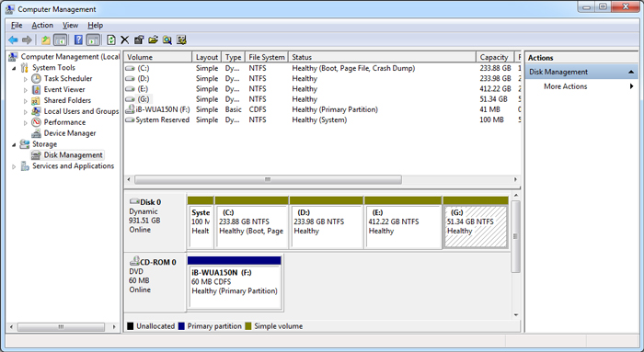The height and width of the screenshot is (352, 644).
Task: Sort by the Status column header
Action: click(382, 57)
